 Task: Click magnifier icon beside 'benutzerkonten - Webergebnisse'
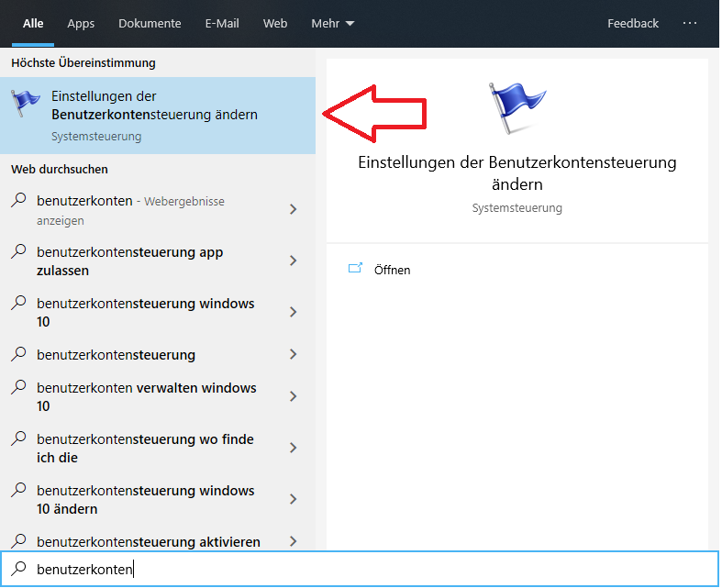pos(18,200)
